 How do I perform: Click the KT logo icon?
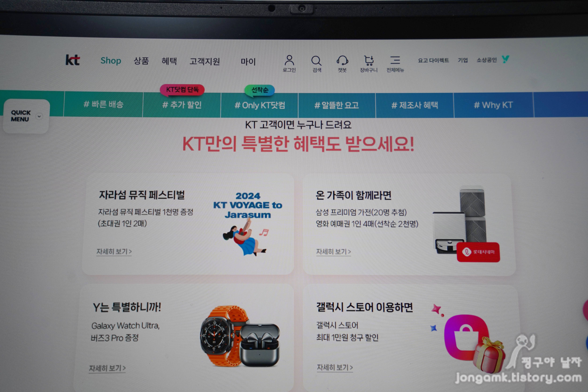[72, 60]
